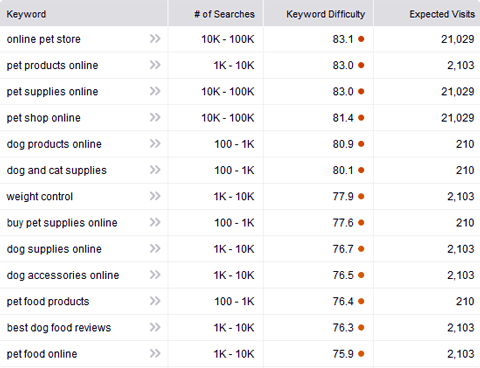
Task: Expand the 'dog and cat supplies' row arrow
Action: pos(155,170)
